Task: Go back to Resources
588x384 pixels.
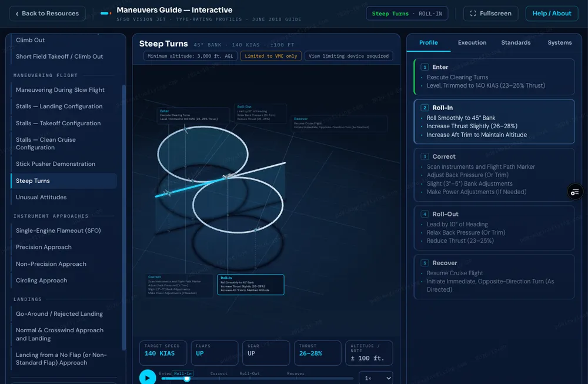Action: coord(47,14)
